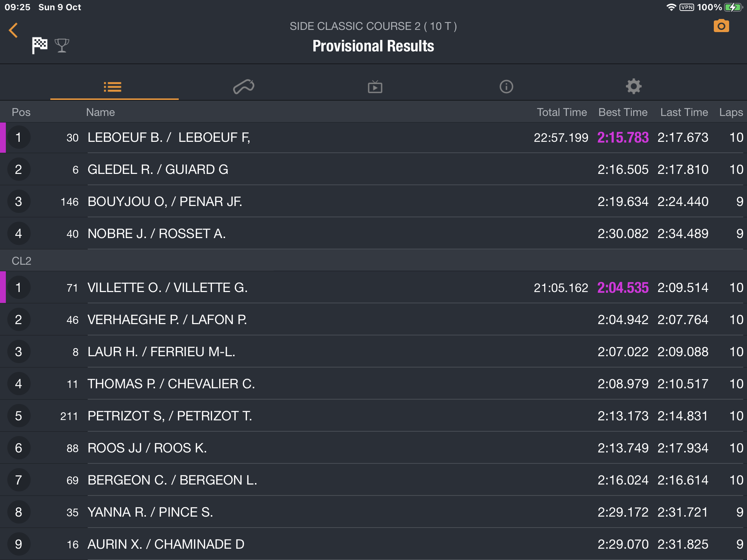Open the trophy standings icon

click(62, 45)
